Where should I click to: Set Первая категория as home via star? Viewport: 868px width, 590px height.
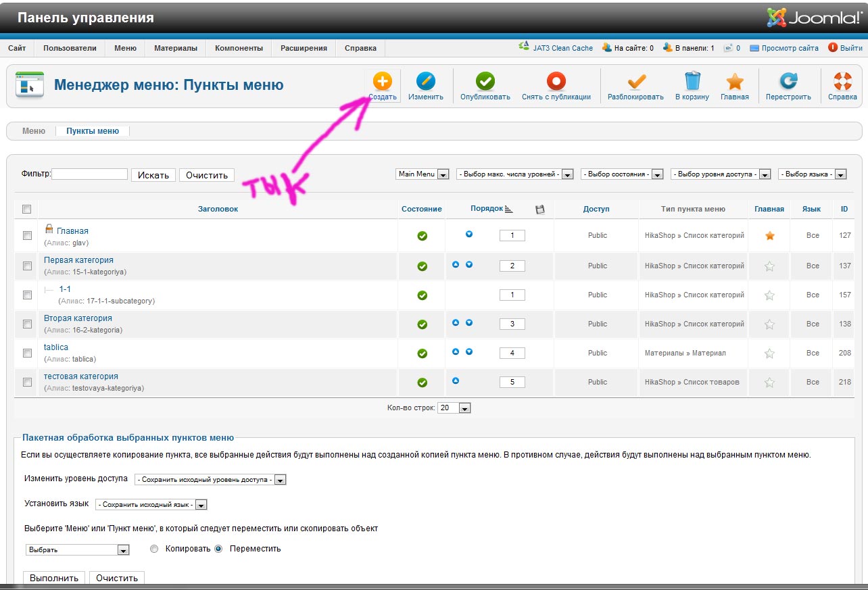coord(769,266)
